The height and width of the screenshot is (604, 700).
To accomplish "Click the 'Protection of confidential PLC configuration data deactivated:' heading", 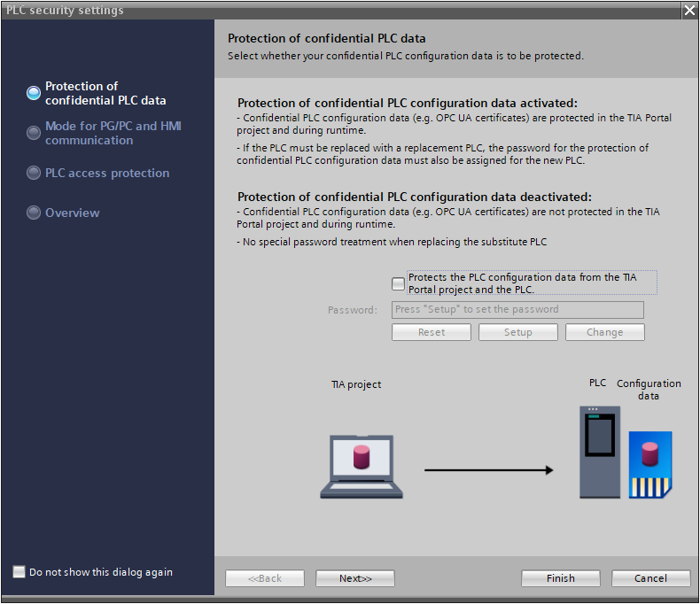I will [x=415, y=197].
